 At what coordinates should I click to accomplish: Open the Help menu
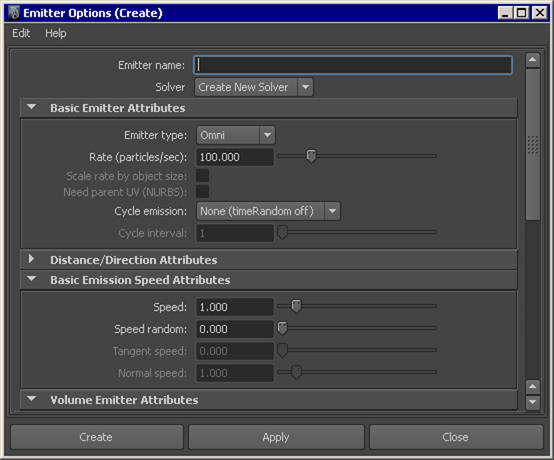click(55, 33)
